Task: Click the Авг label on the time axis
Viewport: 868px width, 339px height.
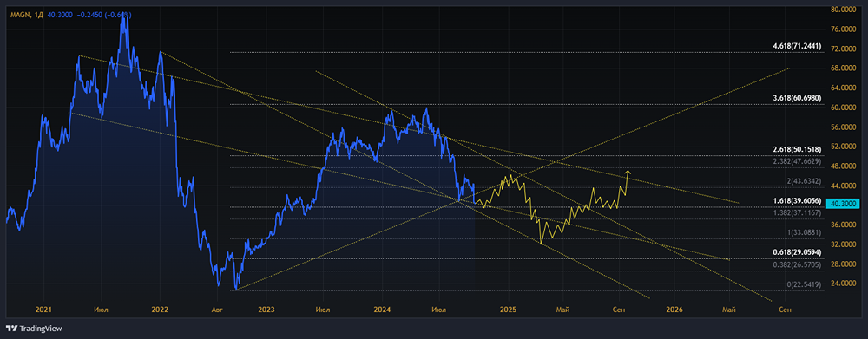Action: click(x=217, y=310)
